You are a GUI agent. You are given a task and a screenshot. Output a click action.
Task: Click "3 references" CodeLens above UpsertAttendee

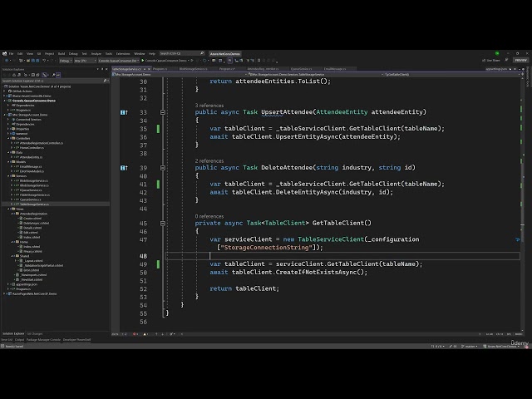(209, 106)
